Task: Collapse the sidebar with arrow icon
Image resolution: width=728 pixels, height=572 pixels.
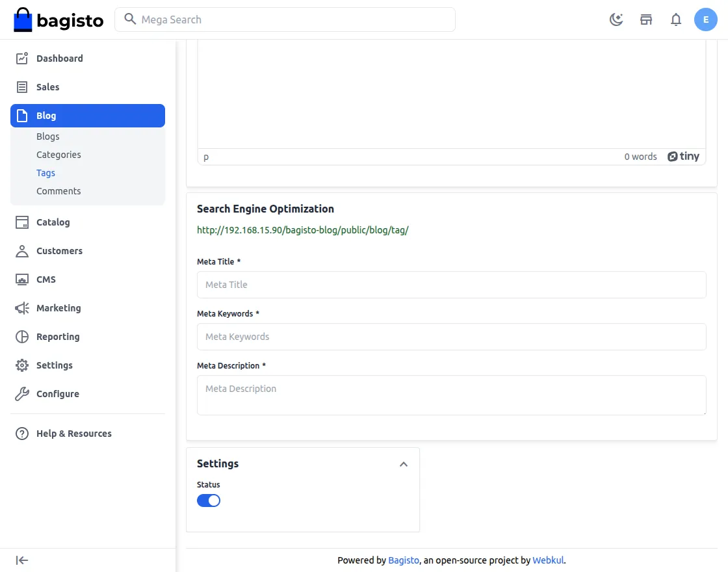Action: [x=22, y=560]
